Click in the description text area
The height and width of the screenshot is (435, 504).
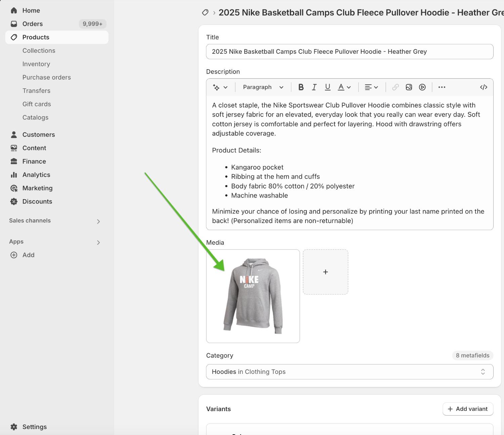(x=349, y=163)
